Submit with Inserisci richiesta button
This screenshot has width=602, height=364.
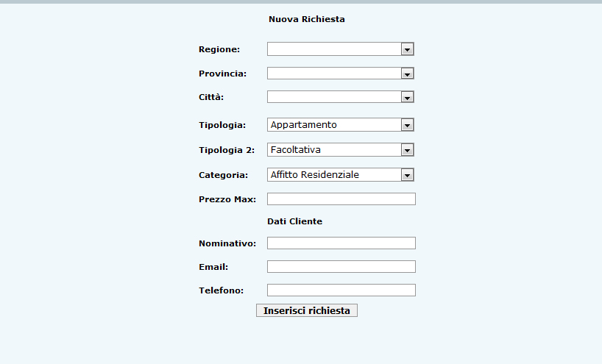307,310
